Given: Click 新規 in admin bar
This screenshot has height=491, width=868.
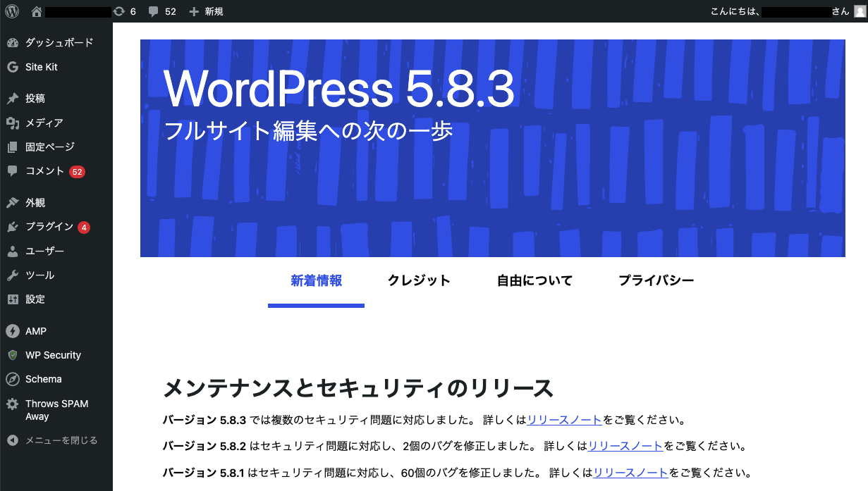Looking at the screenshot, I should point(214,12).
